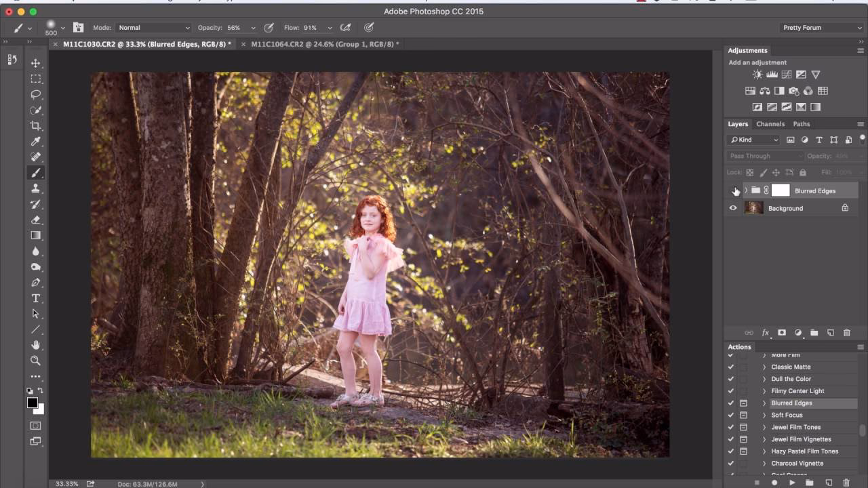Create a new layer
The width and height of the screenshot is (868, 488).
pyautogui.click(x=830, y=333)
